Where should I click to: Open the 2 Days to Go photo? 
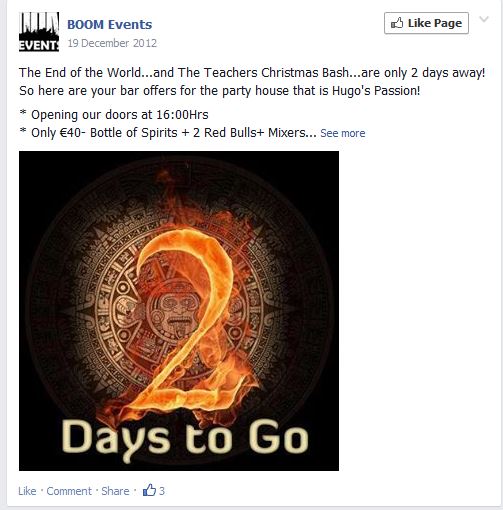pos(179,311)
